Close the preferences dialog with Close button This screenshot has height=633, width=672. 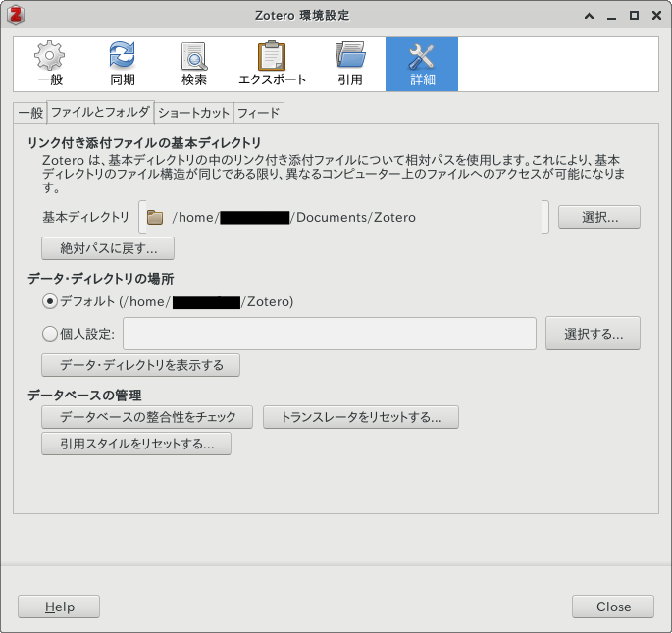tap(613, 607)
